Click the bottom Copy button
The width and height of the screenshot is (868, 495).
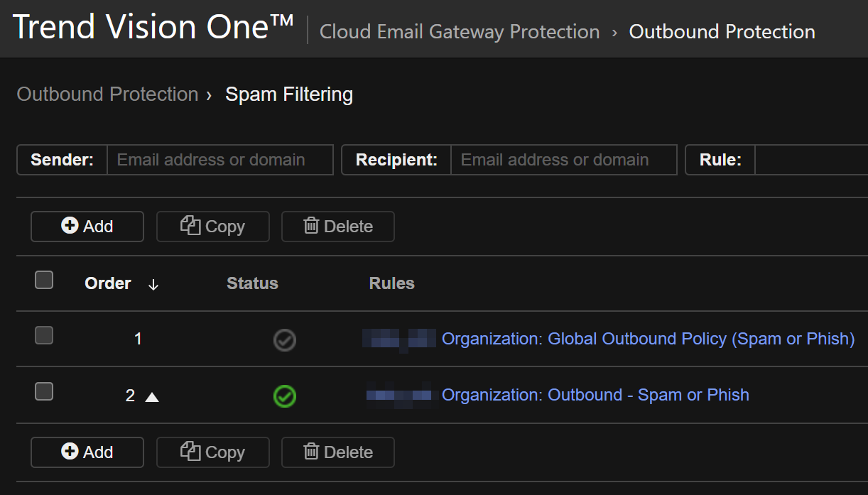click(213, 452)
